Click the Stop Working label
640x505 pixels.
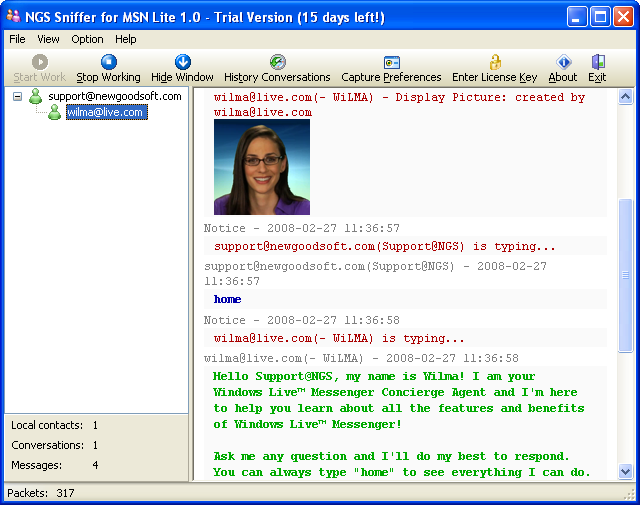[108, 77]
